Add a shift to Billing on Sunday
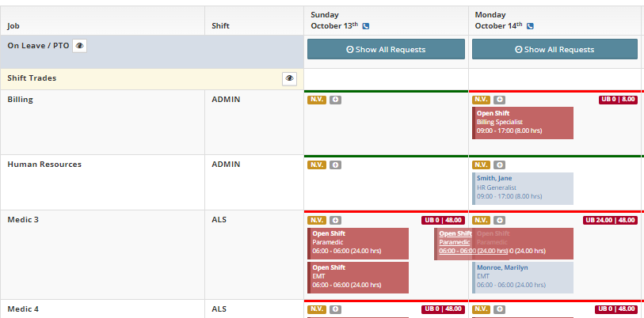644x318 pixels. click(x=335, y=100)
